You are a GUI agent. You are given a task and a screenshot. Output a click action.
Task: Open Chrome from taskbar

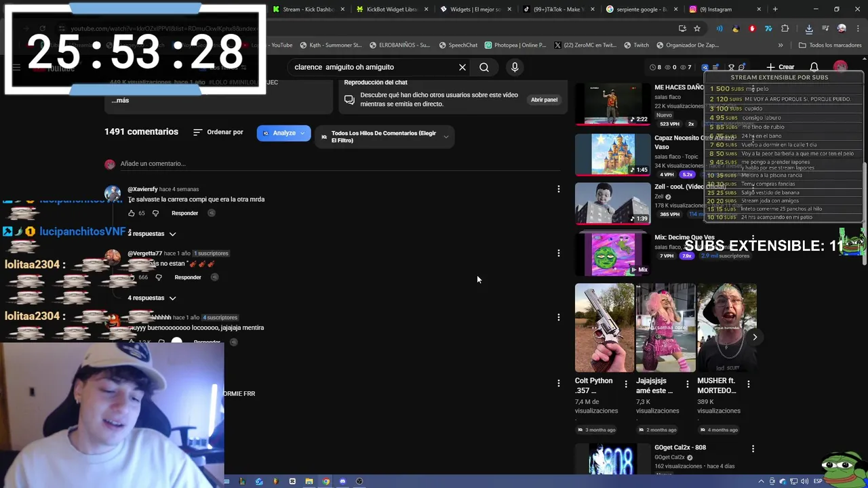click(x=326, y=481)
